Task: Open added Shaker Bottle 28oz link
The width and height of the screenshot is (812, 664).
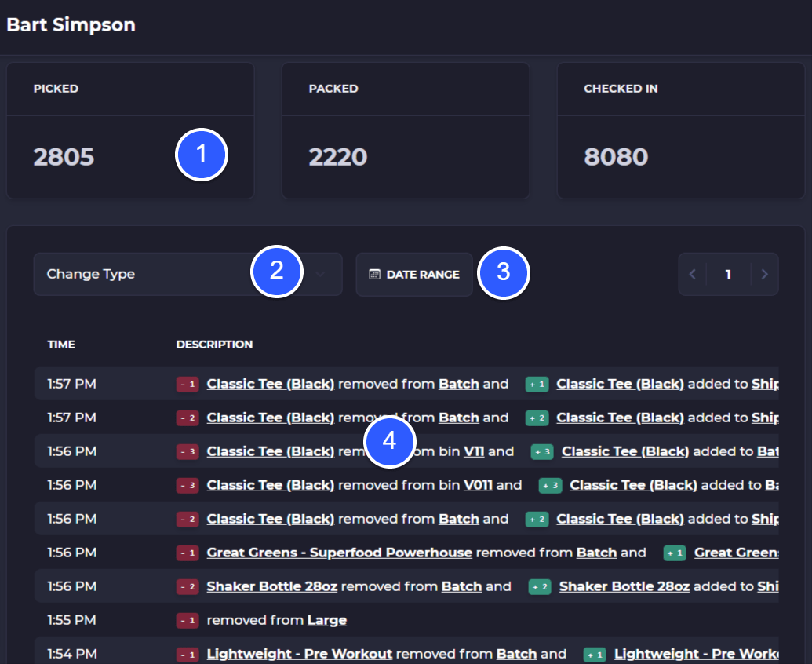Action: tap(624, 586)
